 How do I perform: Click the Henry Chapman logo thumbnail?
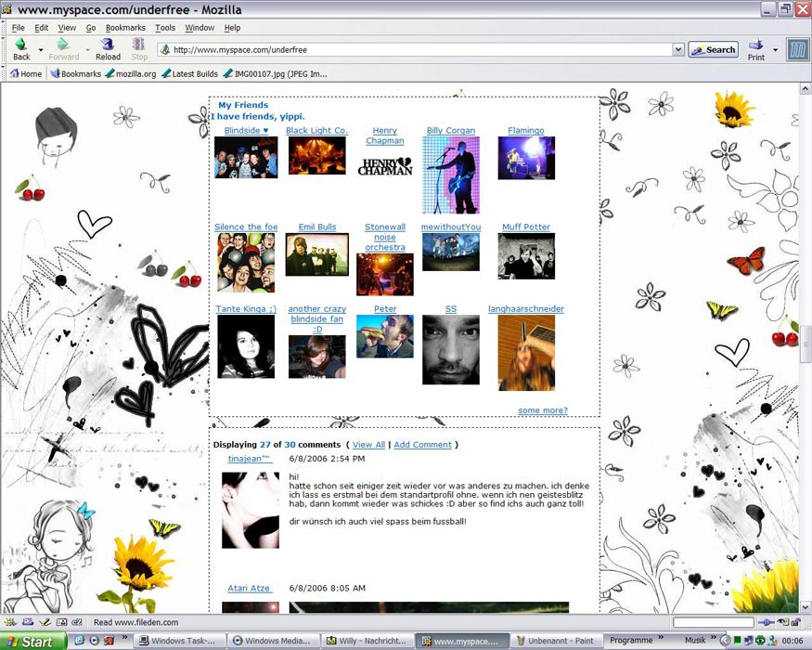(385, 166)
